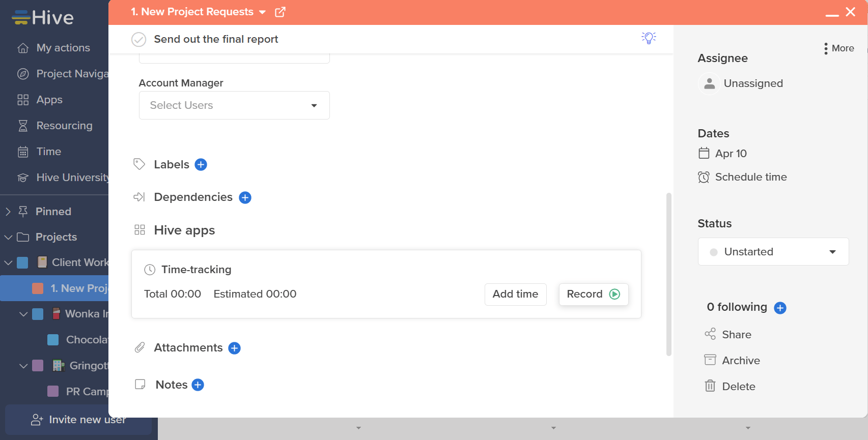Click the Projects folder icon
868x440 pixels.
tap(23, 237)
